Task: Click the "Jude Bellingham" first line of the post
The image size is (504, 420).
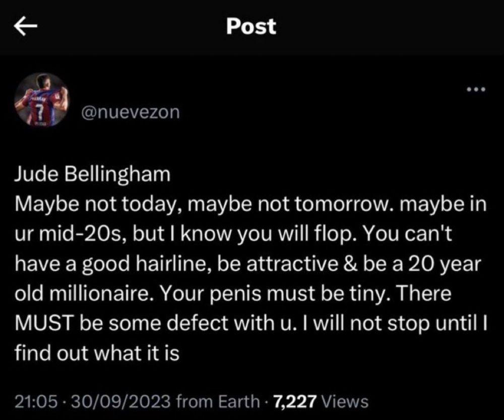Action: pyautogui.click(x=93, y=175)
